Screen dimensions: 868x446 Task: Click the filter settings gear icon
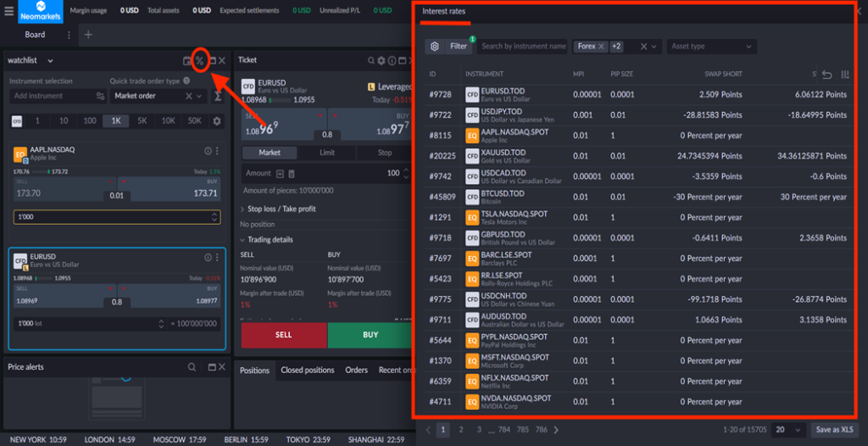click(x=435, y=47)
